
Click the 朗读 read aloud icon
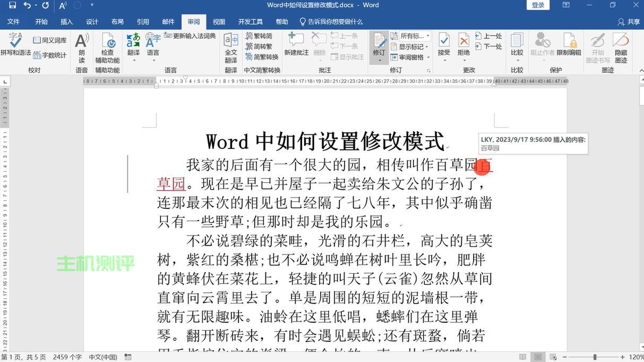[82, 41]
